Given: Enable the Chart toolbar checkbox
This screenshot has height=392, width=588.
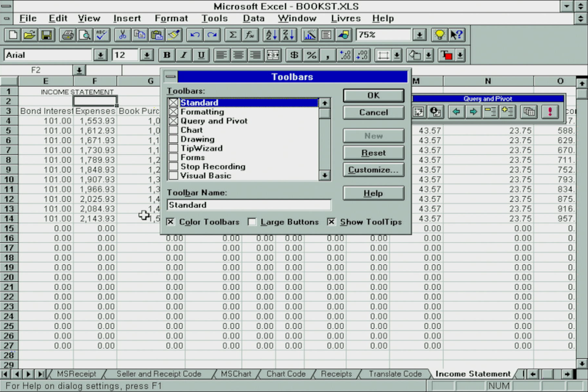Looking at the screenshot, I should pyautogui.click(x=173, y=130).
